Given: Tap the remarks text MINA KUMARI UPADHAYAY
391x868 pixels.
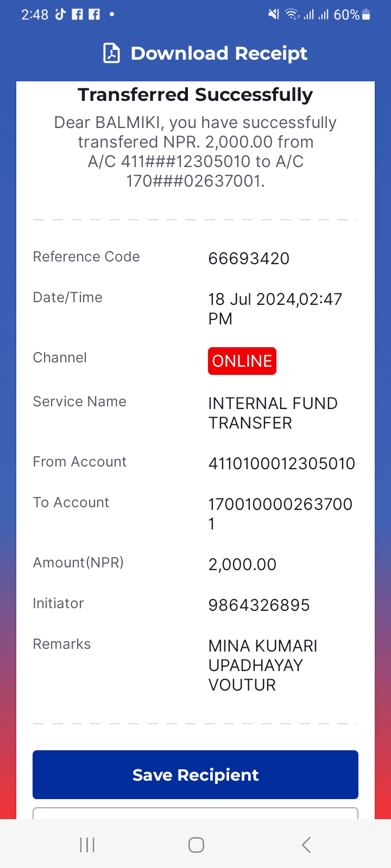Looking at the screenshot, I should 263,655.
